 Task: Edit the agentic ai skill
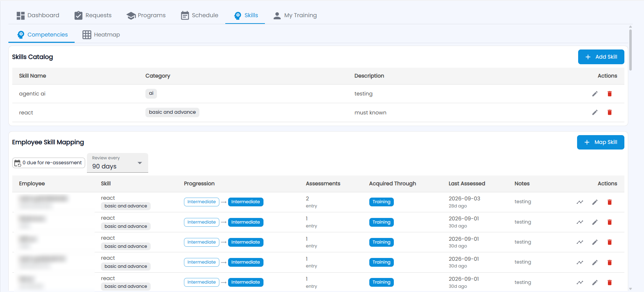tap(595, 94)
